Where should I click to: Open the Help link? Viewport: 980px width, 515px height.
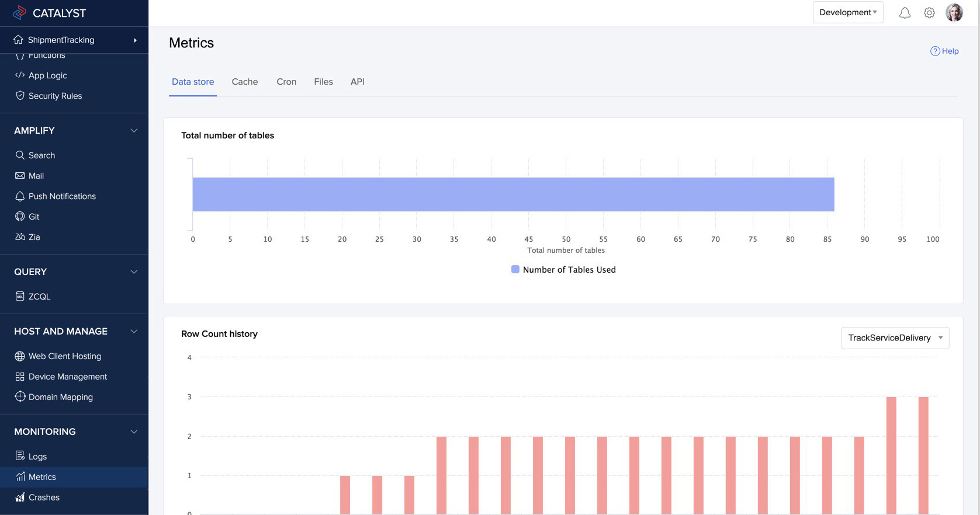click(x=944, y=51)
